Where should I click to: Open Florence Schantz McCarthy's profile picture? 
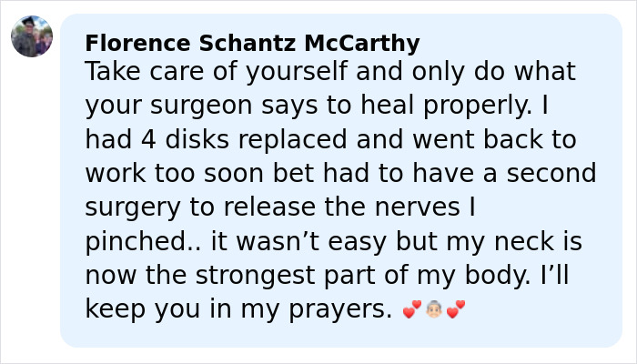click(x=32, y=36)
